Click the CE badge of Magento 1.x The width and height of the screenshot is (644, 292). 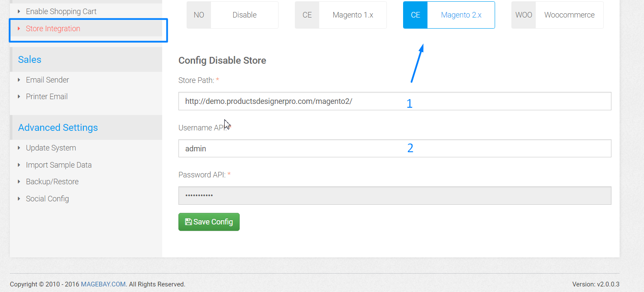[307, 15]
